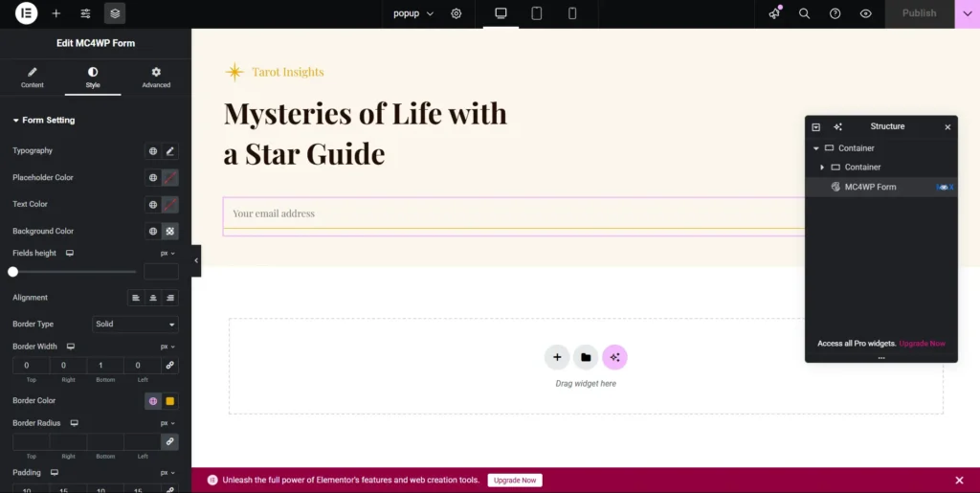
Task: Open What's New megaphone icon
Action: pos(774,13)
